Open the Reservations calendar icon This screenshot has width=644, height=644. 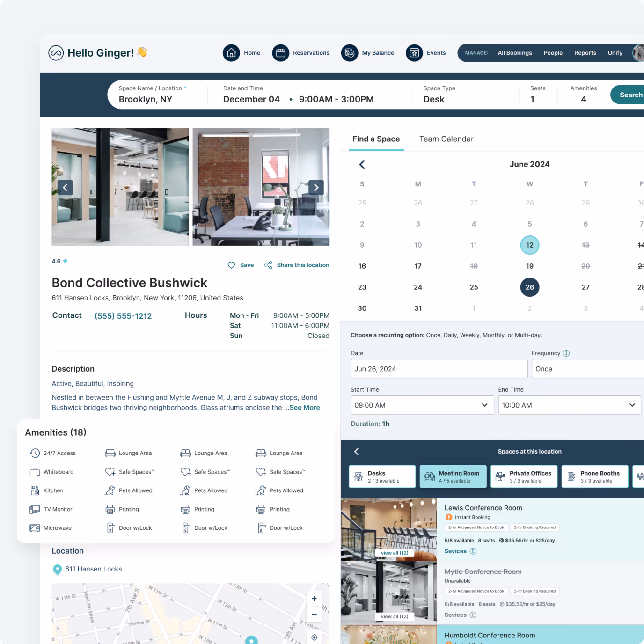(x=280, y=53)
